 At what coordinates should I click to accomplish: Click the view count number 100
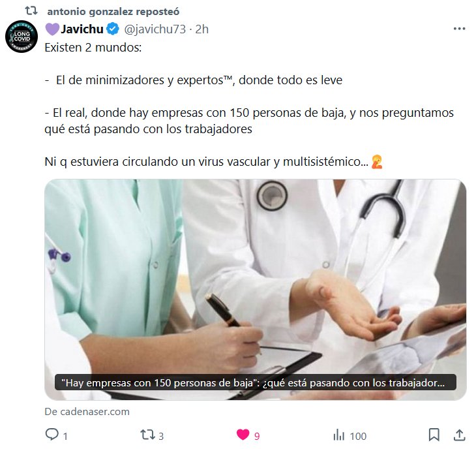[x=358, y=436]
